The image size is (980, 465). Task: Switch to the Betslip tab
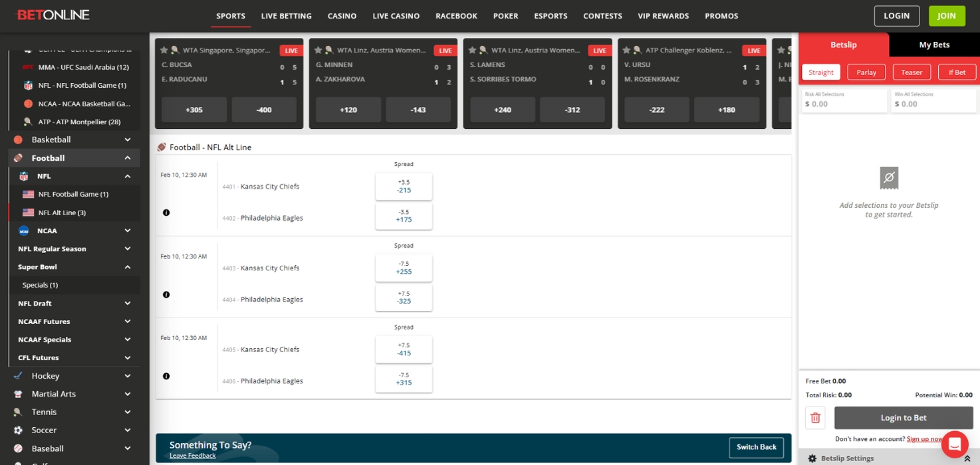(x=844, y=45)
